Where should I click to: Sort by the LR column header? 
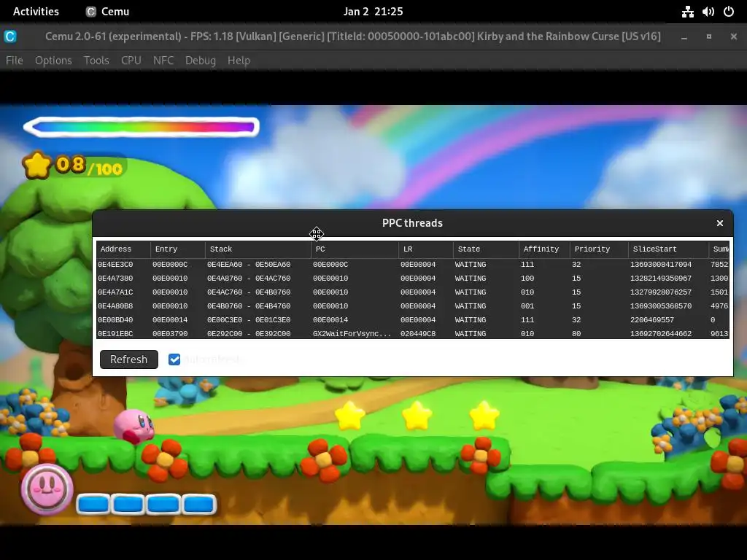(426, 249)
